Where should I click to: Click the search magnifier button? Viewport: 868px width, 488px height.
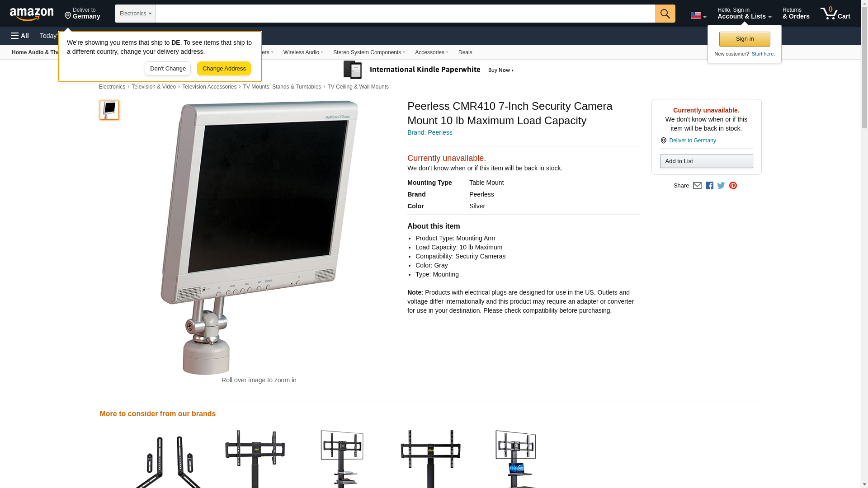click(665, 14)
